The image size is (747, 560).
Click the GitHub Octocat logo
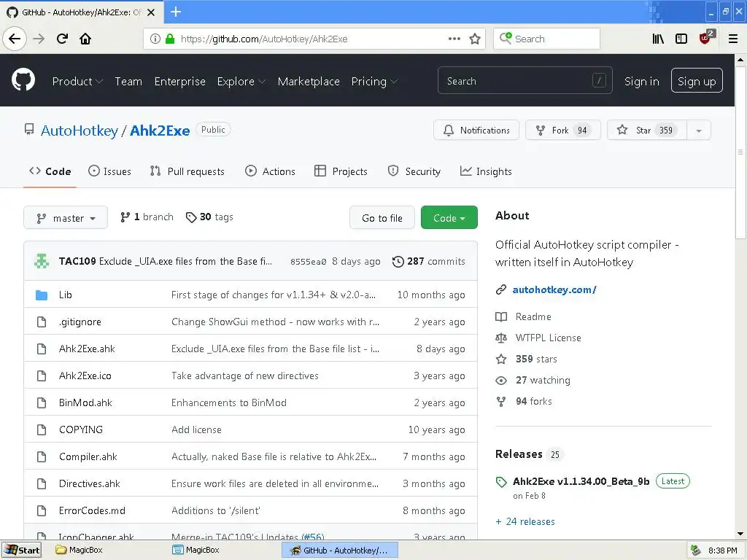[23, 79]
